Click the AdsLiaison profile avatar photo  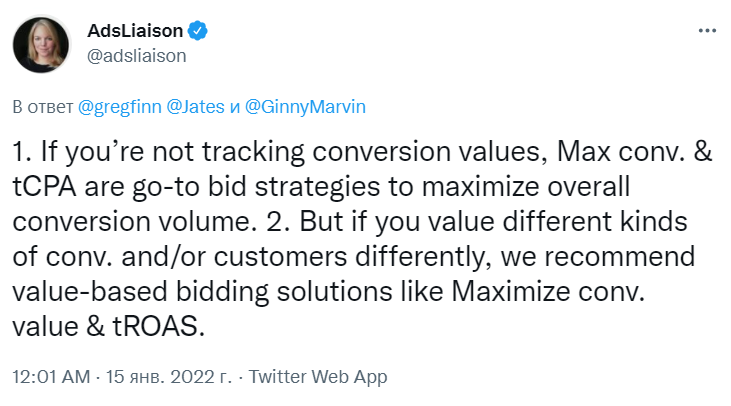38,43
